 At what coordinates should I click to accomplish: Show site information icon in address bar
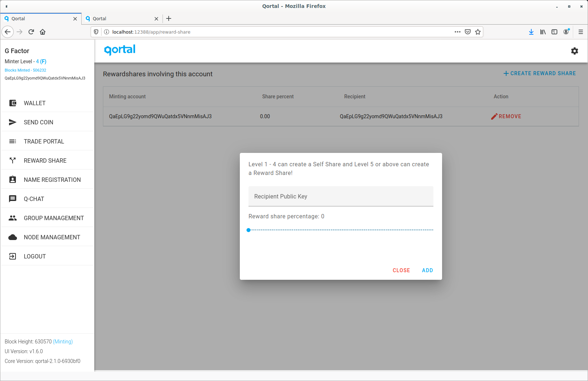(x=107, y=32)
